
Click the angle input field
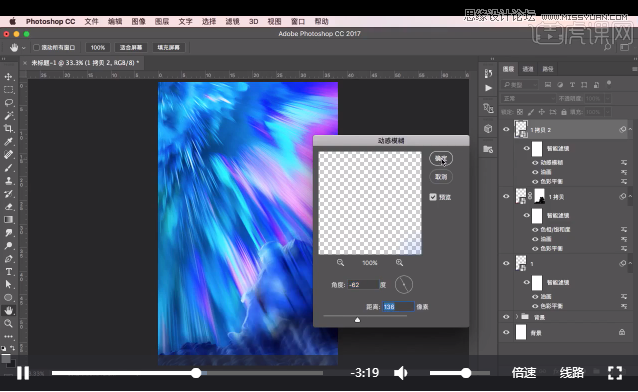point(363,285)
